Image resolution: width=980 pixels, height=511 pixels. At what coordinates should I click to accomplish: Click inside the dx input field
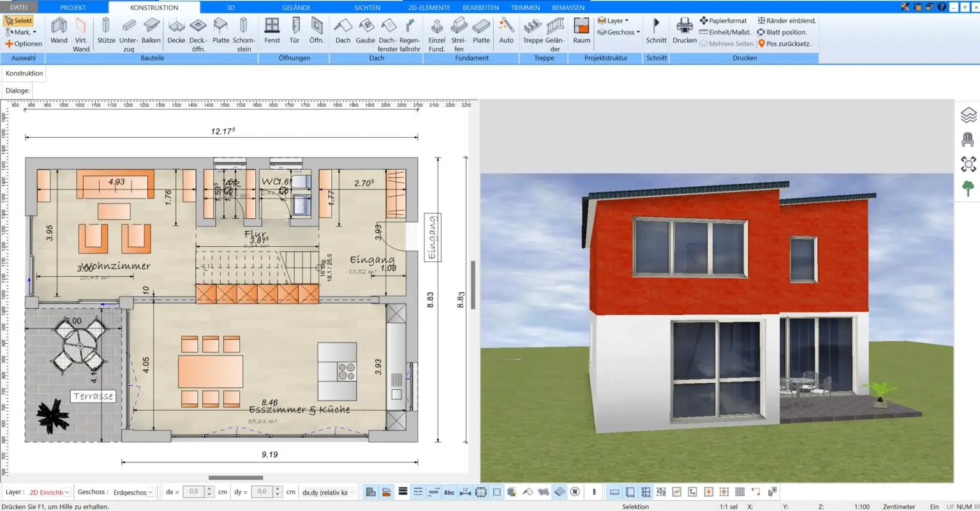coord(193,491)
